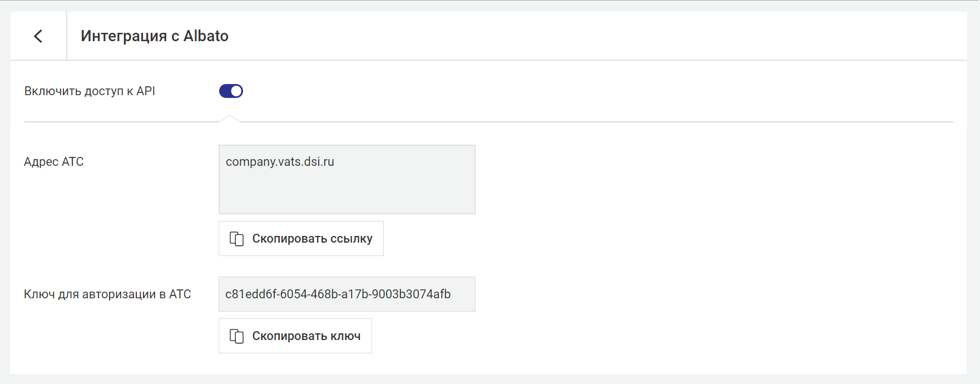Click the word "Albato" in header
Viewport: 980px width, 384px height.
206,36
